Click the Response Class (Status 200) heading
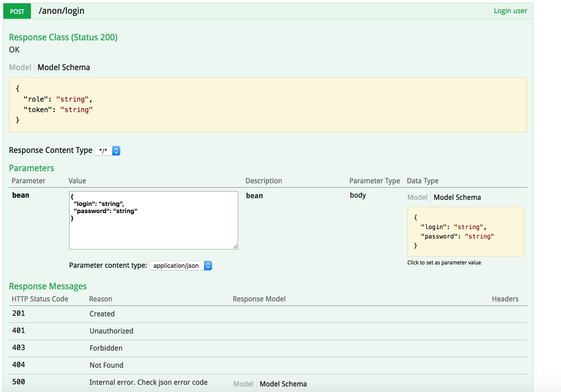 click(63, 38)
